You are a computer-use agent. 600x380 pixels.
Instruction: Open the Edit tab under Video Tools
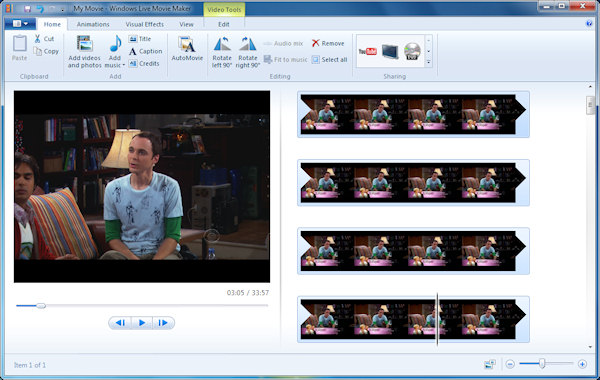(x=224, y=24)
